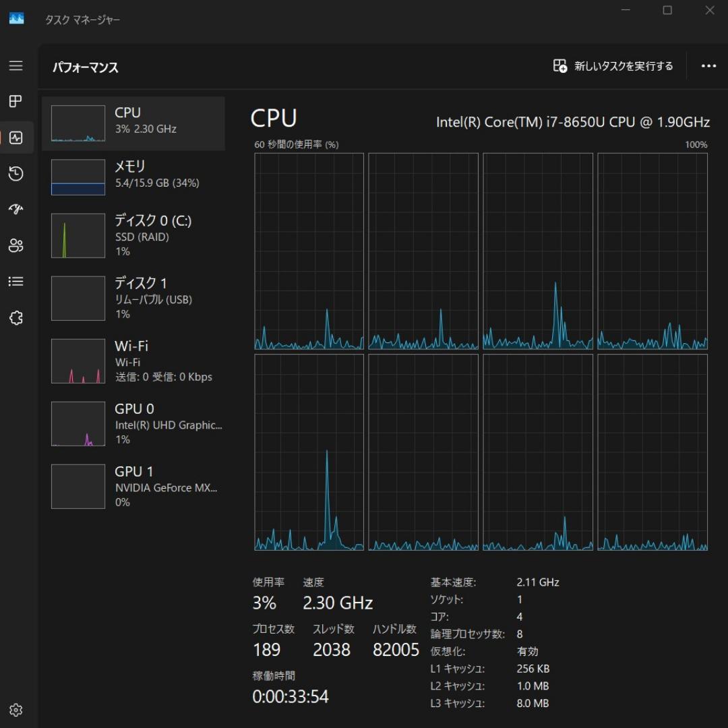Image resolution: width=728 pixels, height=728 pixels.
Task: Select the Wi-Fi performance entry
Action: (133, 361)
